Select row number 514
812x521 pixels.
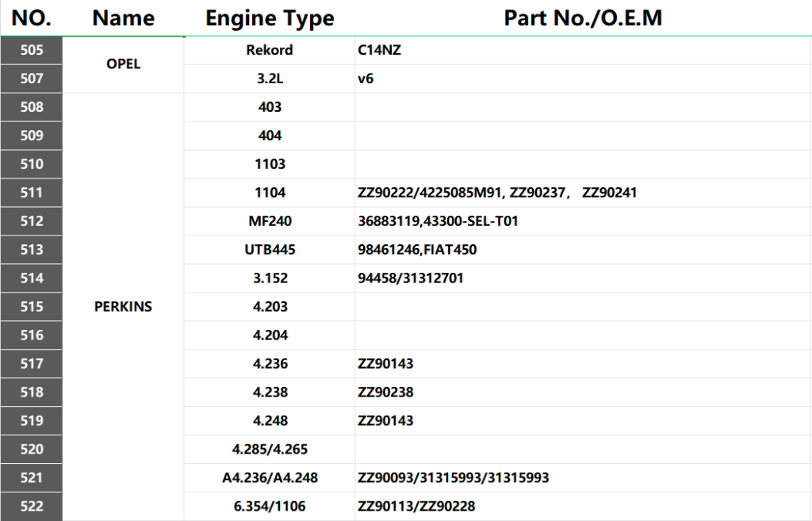tap(32, 278)
